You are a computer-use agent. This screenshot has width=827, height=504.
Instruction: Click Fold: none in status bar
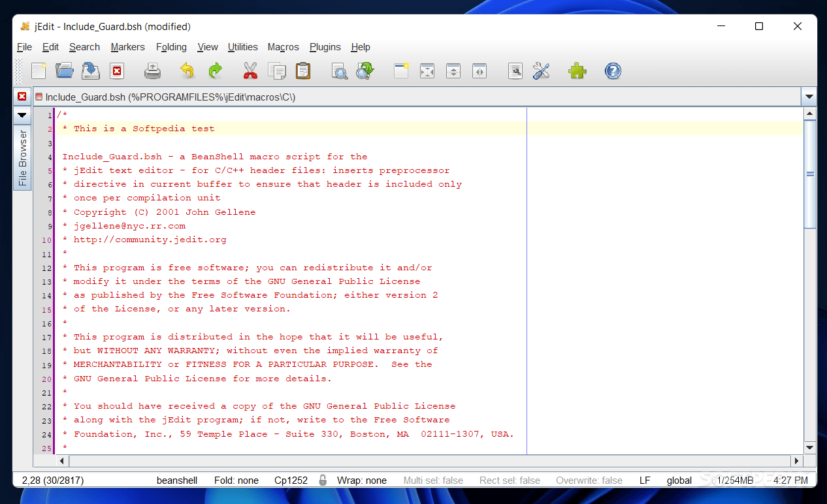(236, 480)
